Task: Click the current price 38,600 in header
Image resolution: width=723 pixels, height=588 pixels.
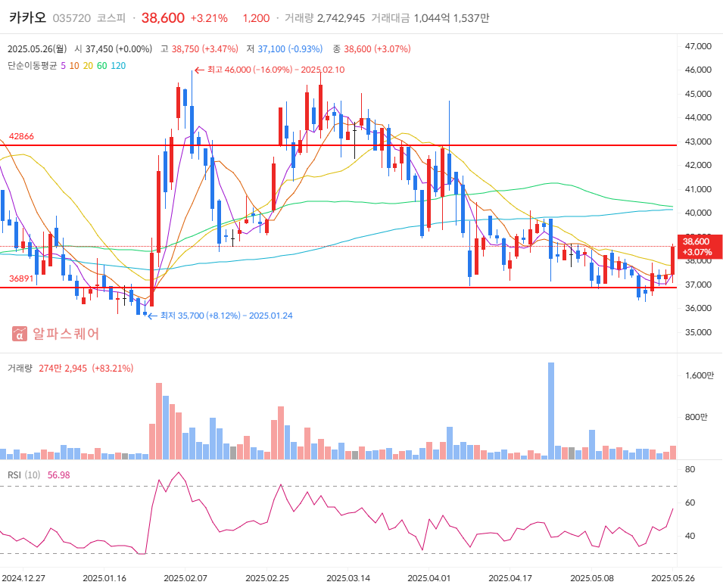Action: click(163, 18)
